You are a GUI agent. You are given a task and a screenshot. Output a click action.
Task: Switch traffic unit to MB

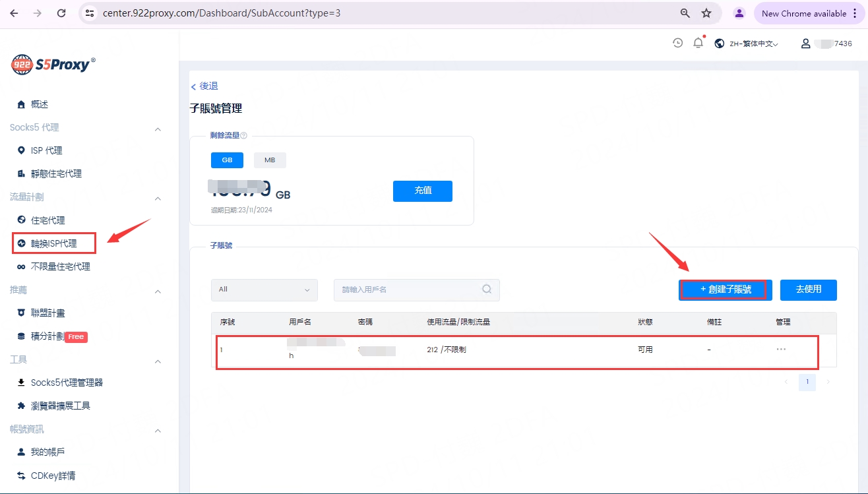click(x=270, y=160)
